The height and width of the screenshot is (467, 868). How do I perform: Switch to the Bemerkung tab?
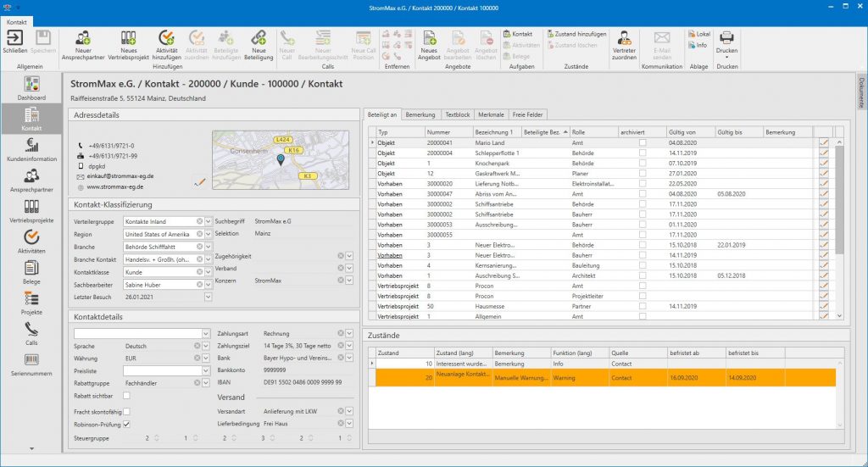[420, 114]
